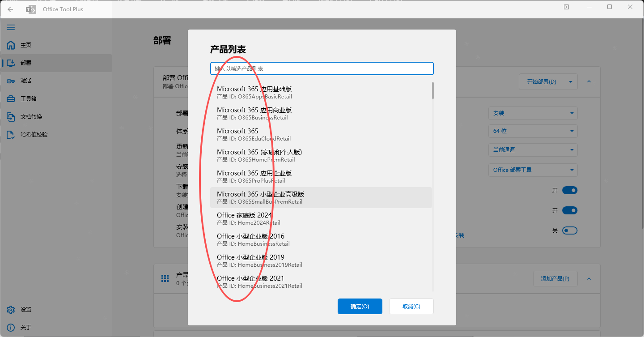Screen dimensions: 644x337
Task: Open the hamburger navigation menu
Action: click(11, 27)
